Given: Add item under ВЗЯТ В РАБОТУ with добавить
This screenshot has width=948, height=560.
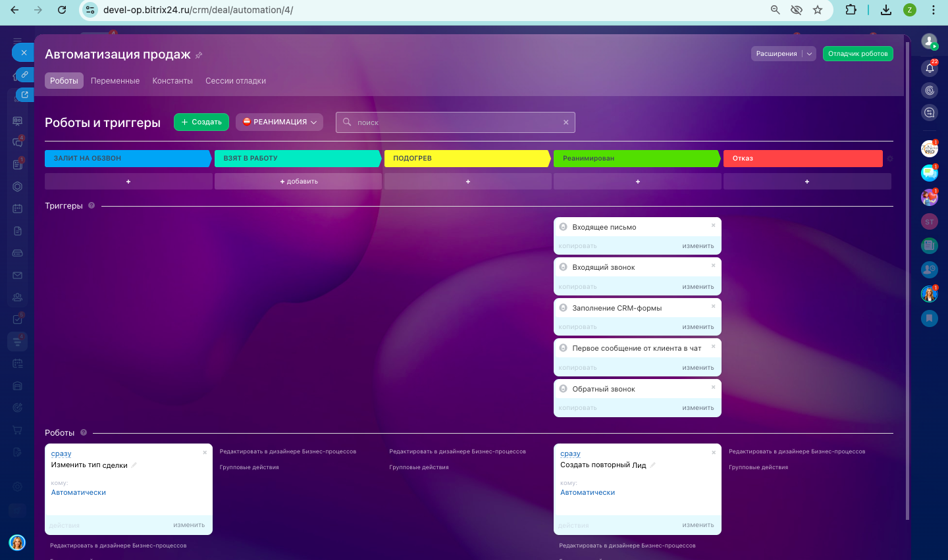Looking at the screenshot, I should coord(298,182).
